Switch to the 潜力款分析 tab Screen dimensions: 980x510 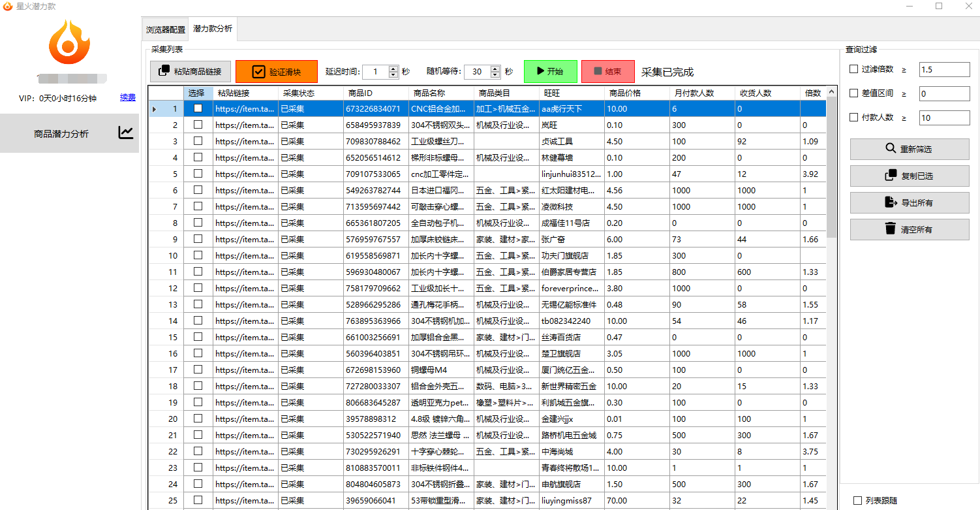[212, 29]
